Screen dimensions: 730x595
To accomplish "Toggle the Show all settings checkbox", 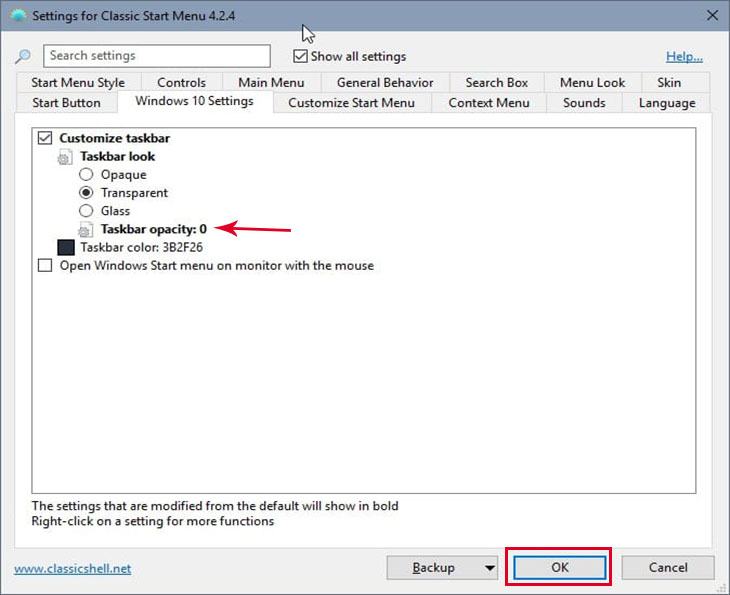I will [300, 56].
